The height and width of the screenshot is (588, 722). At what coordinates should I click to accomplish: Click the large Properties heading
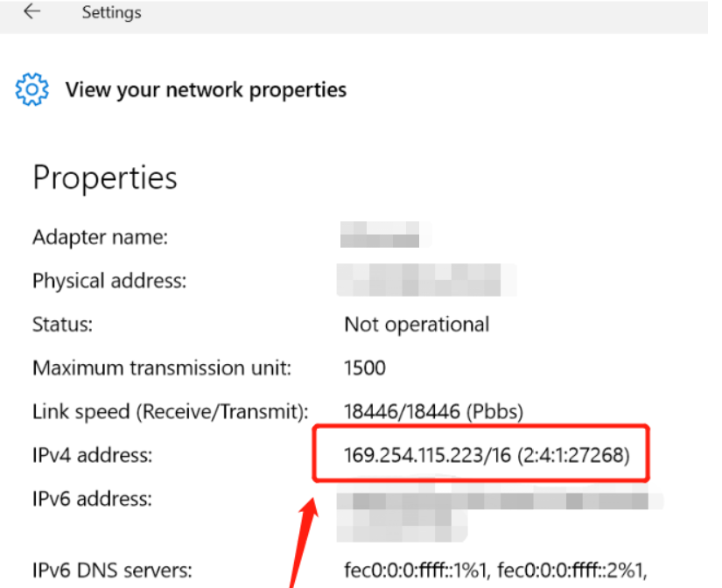(105, 178)
